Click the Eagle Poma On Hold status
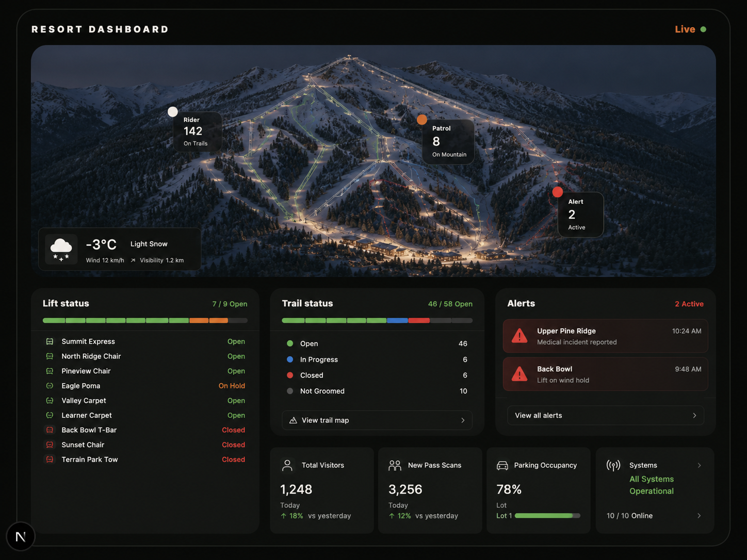The image size is (747, 560). (232, 386)
